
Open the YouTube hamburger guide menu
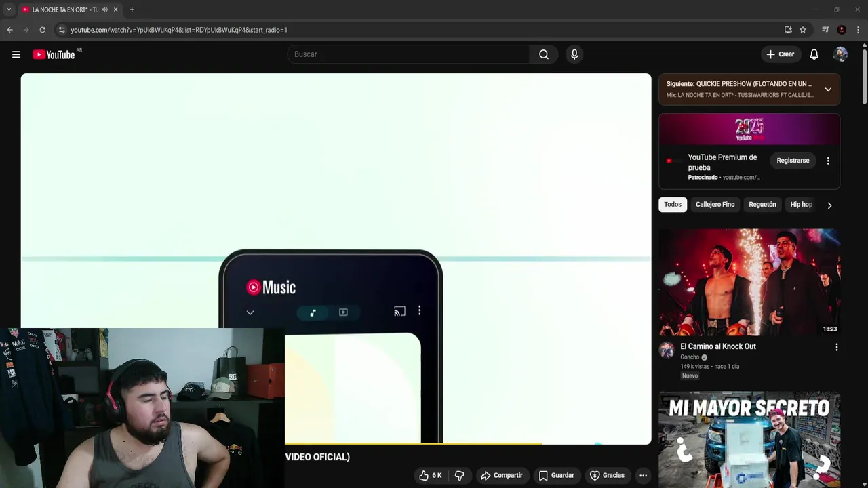point(16,54)
